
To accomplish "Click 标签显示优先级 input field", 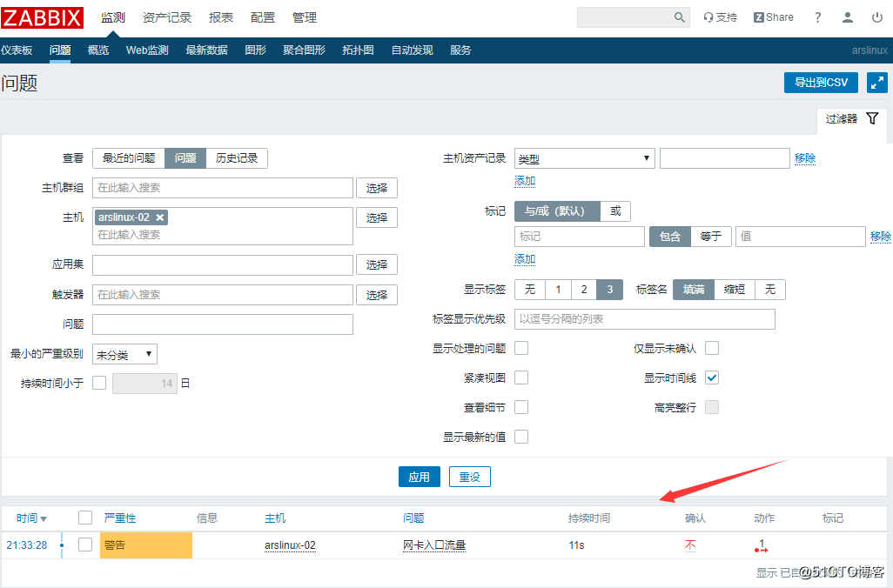I will (x=645, y=319).
